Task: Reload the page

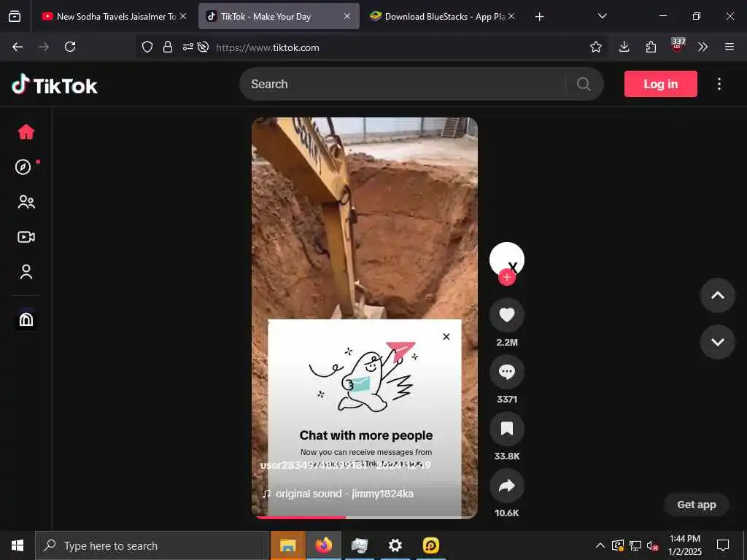Action: point(70,47)
